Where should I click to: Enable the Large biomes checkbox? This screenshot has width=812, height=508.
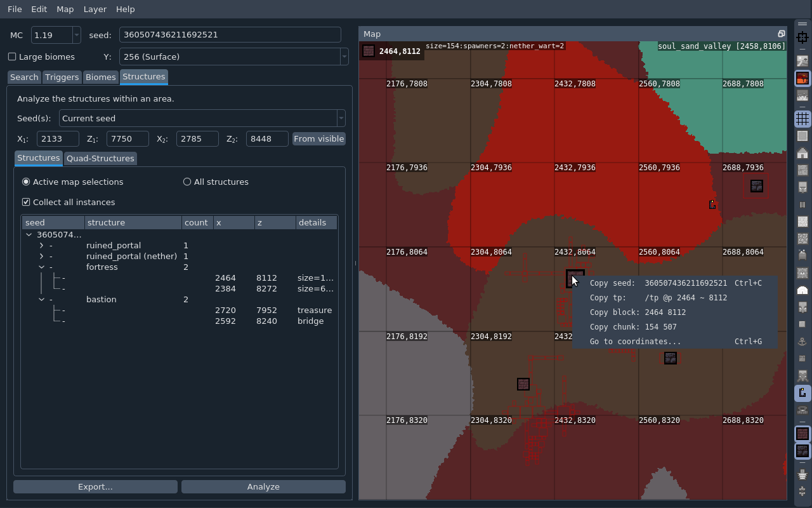tap(12, 57)
